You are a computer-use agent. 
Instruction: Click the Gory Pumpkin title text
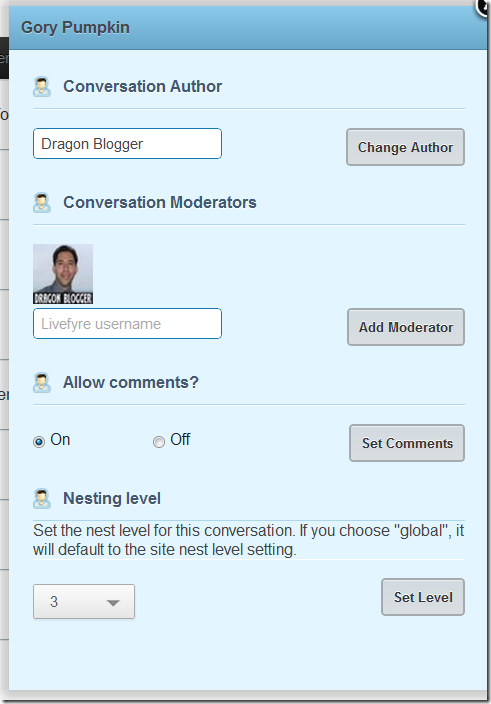pyautogui.click(x=75, y=27)
